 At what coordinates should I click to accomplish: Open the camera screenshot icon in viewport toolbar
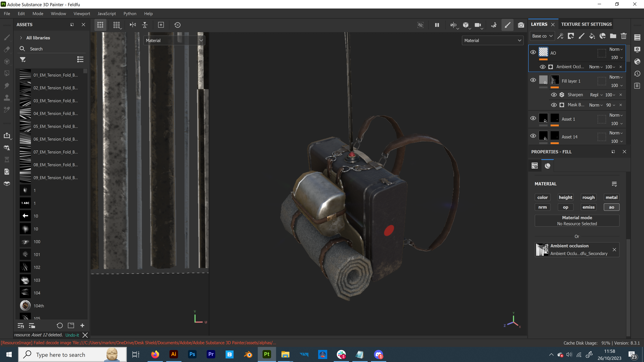tap(521, 25)
